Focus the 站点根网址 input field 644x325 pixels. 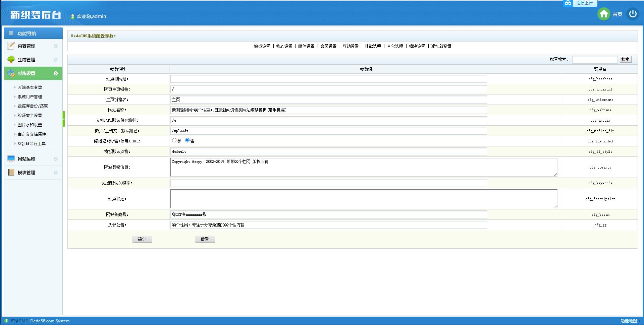(x=329, y=79)
